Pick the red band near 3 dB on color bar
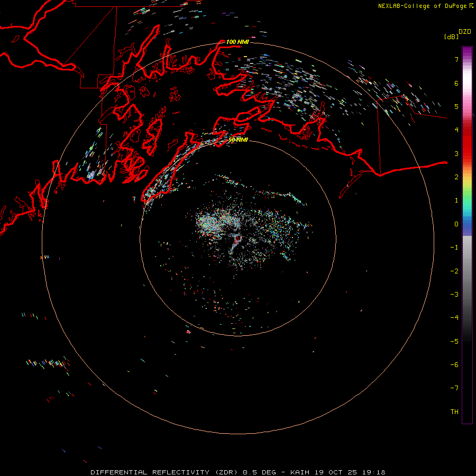This screenshot has height=476, width=476. click(467, 153)
